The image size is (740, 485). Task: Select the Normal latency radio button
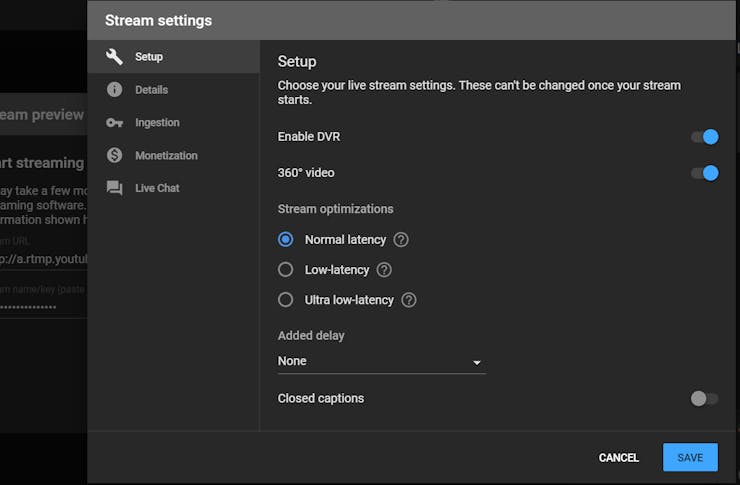click(286, 240)
